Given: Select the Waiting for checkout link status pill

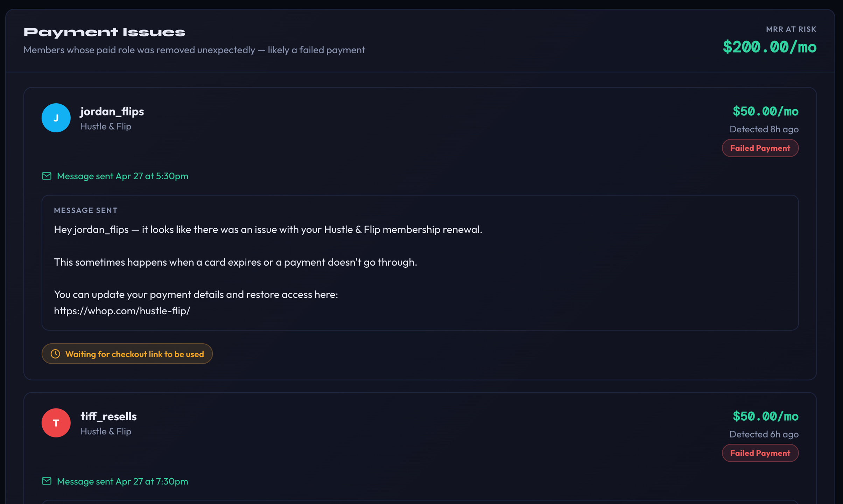Looking at the screenshot, I should point(127,354).
